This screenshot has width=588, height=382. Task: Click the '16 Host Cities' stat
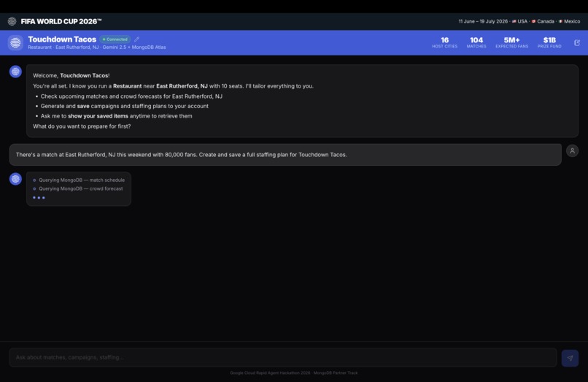[x=444, y=42]
